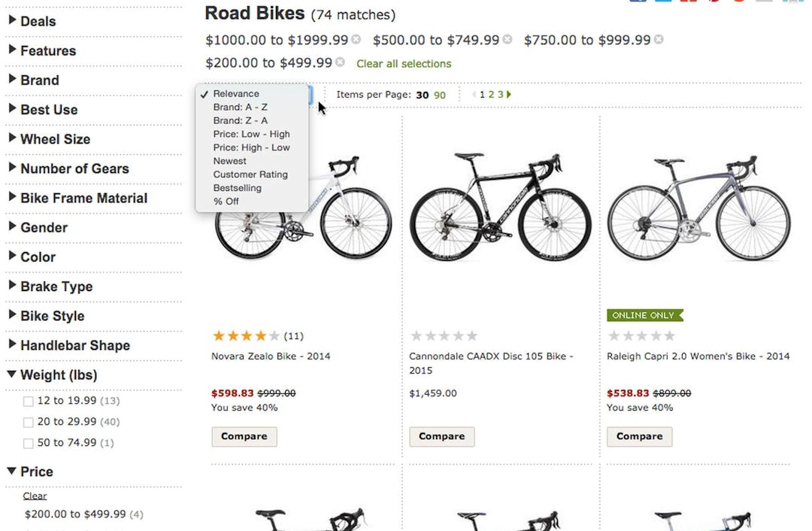The height and width of the screenshot is (531, 812).
Task: Share page on Twitter
Action: click(x=663, y=4)
